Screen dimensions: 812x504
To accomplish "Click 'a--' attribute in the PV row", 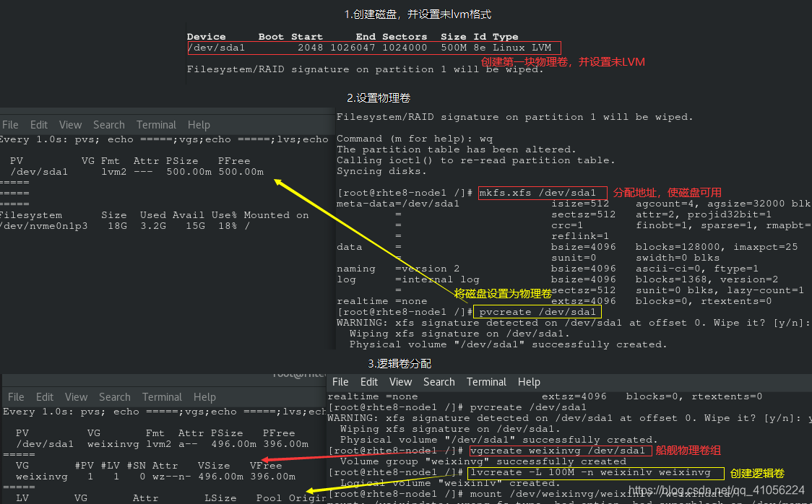I will 188,444.
